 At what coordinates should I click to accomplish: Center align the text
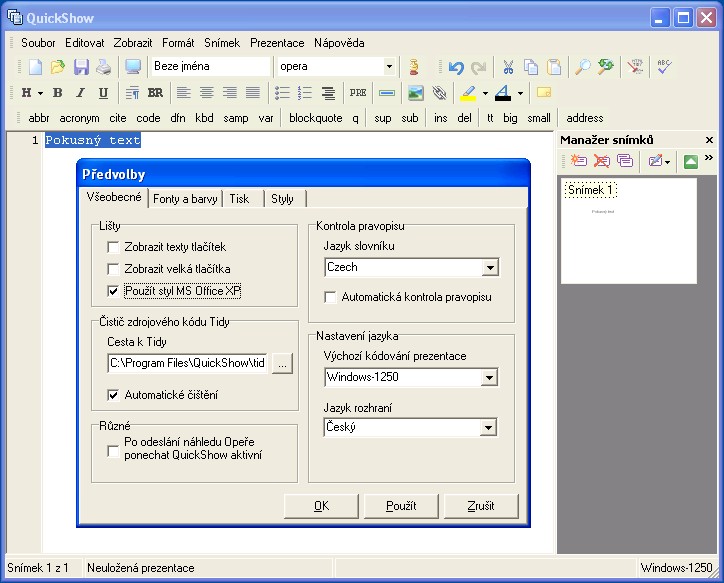pyautogui.click(x=206, y=93)
